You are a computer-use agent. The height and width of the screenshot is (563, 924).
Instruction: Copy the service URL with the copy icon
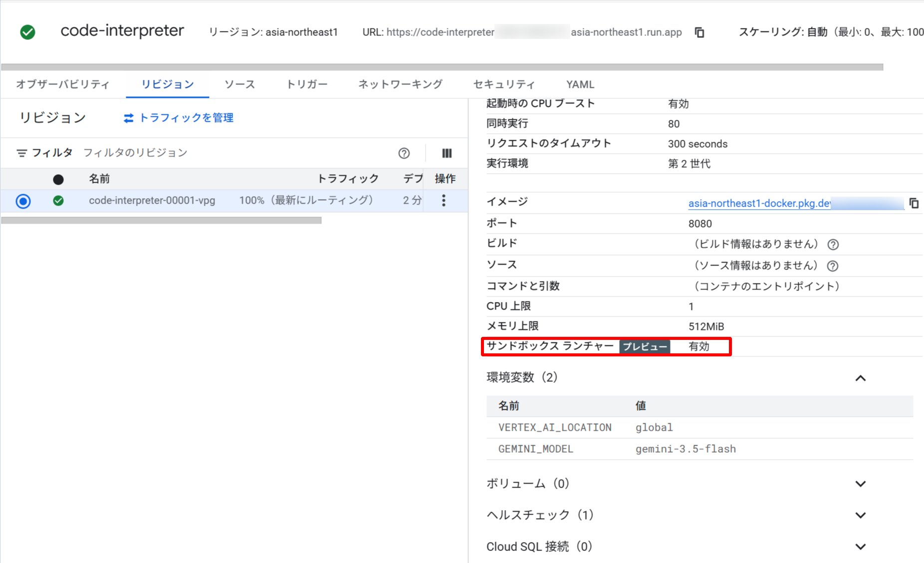(699, 32)
